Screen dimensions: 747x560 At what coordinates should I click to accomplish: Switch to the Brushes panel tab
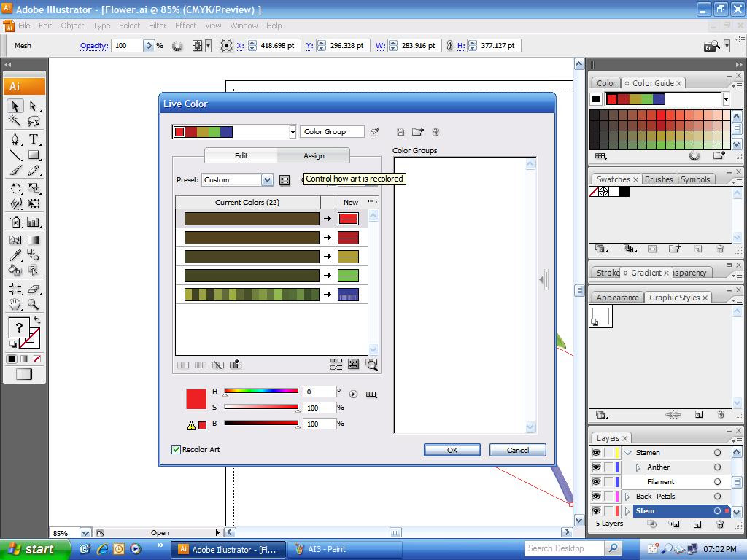(659, 179)
